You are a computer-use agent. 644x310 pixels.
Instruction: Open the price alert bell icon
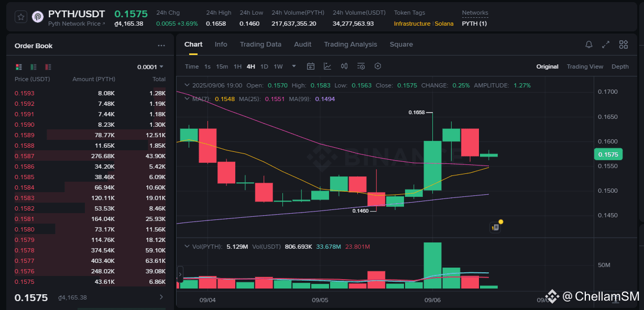click(589, 45)
